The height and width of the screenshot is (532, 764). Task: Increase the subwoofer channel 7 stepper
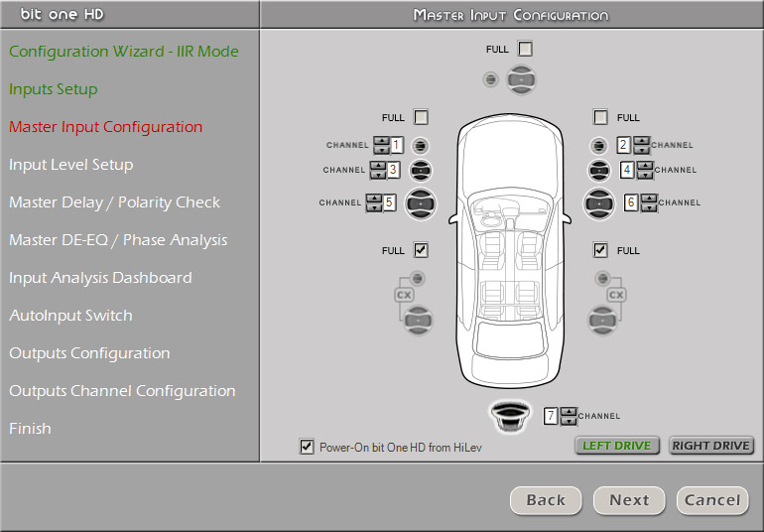tap(569, 412)
